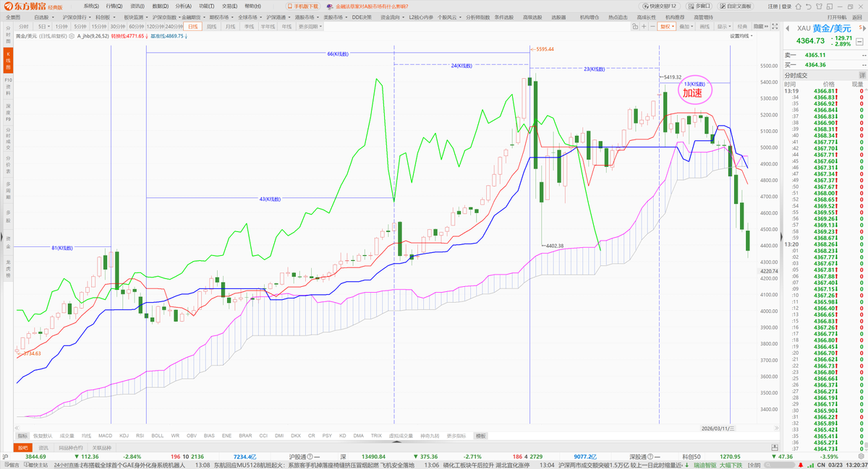Toggle the 画线 drawing tool
The image size is (868, 469).
(704, 26)
